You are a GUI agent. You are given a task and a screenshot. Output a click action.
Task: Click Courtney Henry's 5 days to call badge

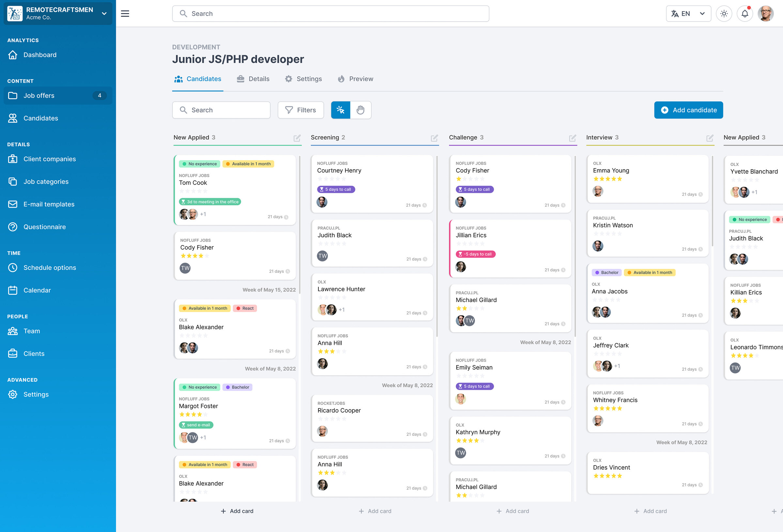point(336,189)
